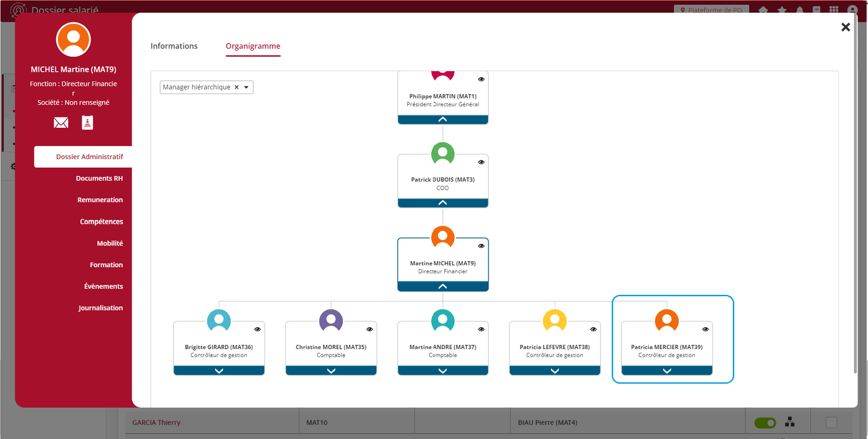Open the Manager hiérarchique dropdown arrow

tap(247, 87)
